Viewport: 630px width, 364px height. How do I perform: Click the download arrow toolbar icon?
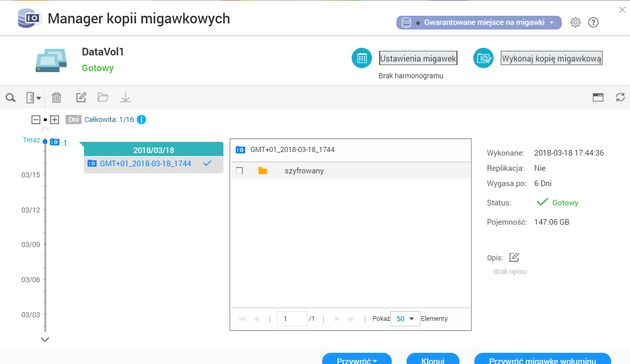coord(125,97)
